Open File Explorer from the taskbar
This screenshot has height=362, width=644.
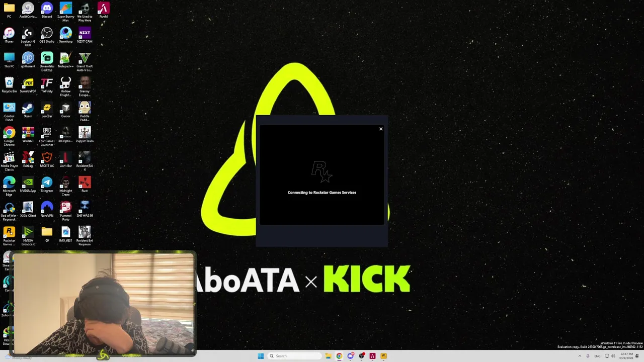point(328,356)
